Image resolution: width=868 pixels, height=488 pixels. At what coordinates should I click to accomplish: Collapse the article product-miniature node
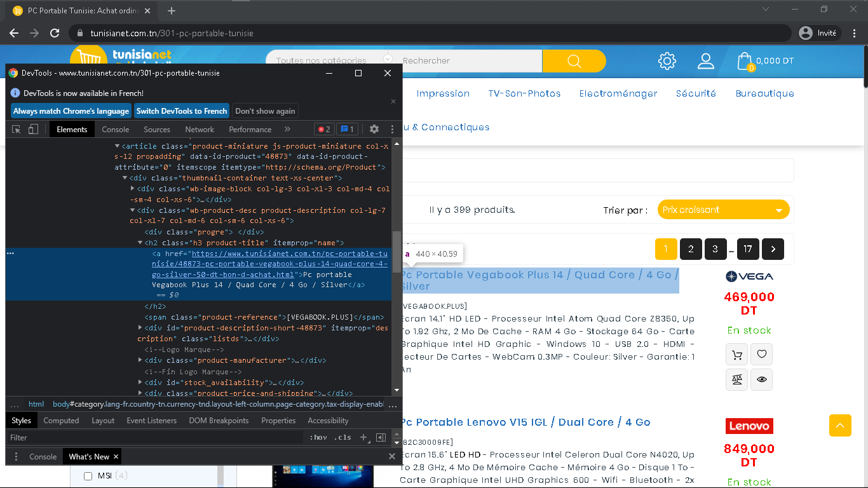(118, 146)
